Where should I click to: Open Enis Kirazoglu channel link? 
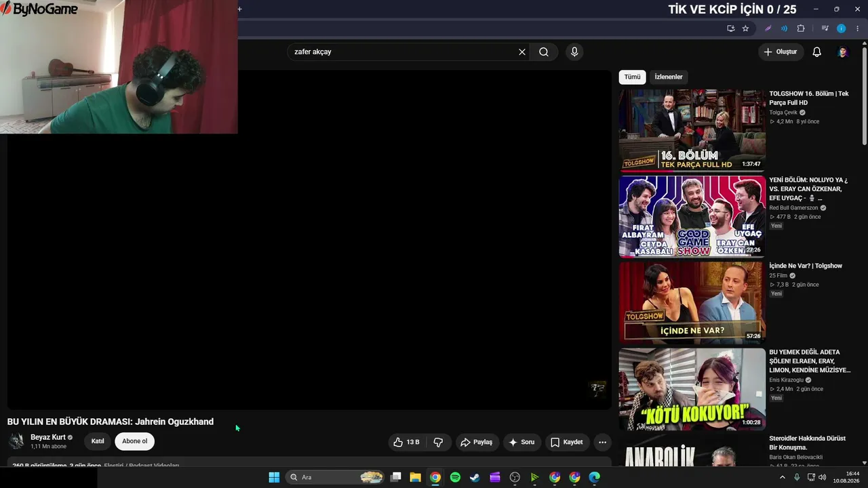coord(786,380)
